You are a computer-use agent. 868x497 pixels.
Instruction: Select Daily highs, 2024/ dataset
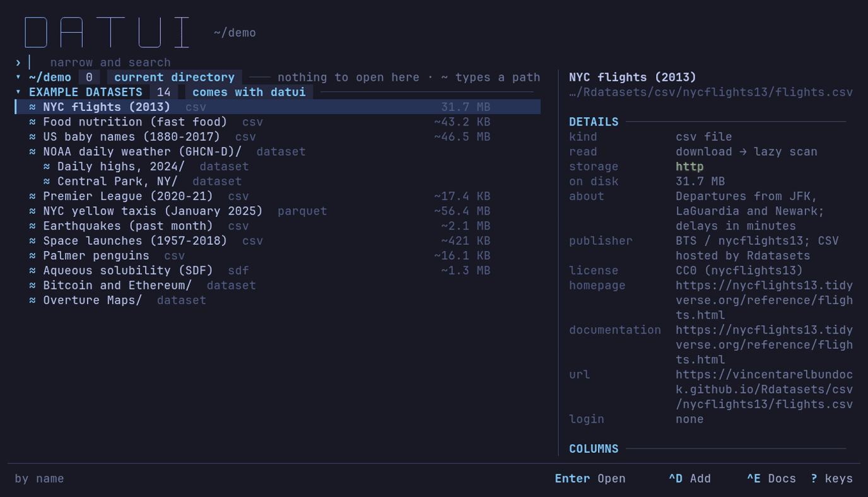(x=278, y=167)
